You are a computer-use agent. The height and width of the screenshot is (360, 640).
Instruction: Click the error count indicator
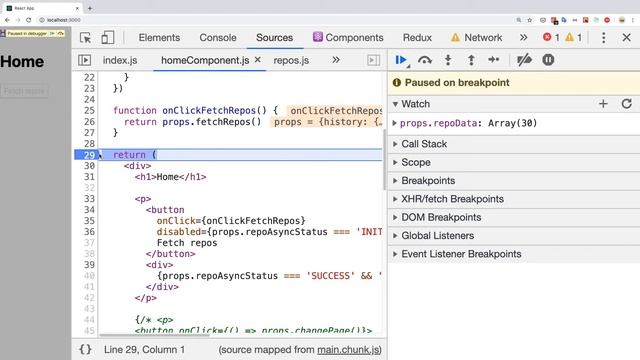point(551,38)
